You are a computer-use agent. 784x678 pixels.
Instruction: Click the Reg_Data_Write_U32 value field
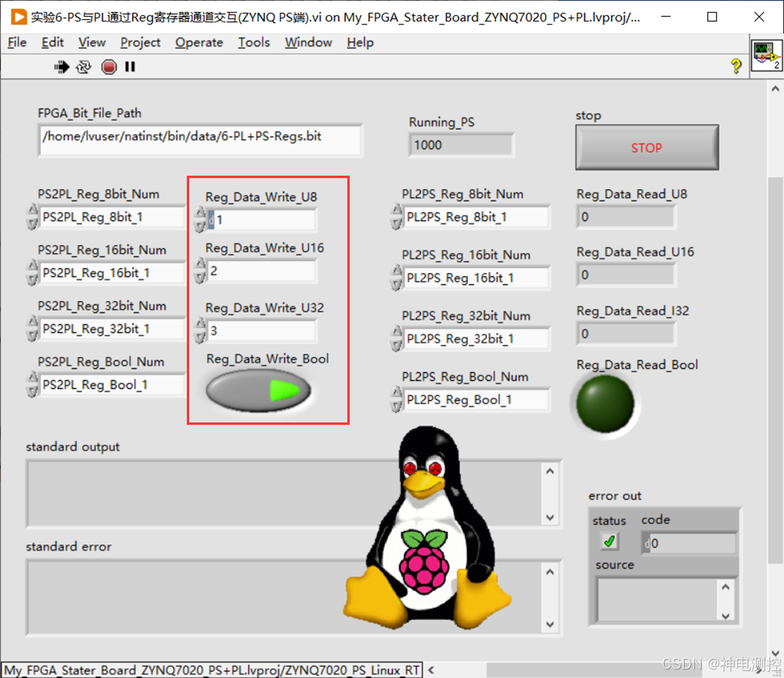(x=262, y=331)
